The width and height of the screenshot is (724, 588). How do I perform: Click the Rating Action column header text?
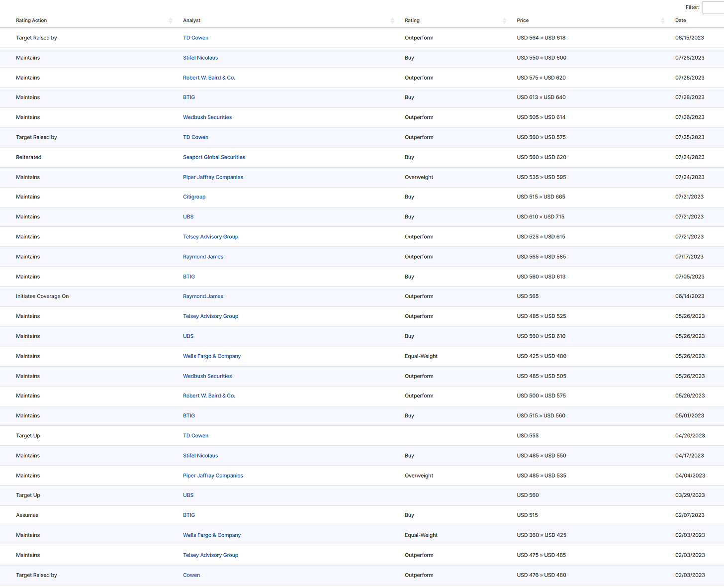pos(31,20)
